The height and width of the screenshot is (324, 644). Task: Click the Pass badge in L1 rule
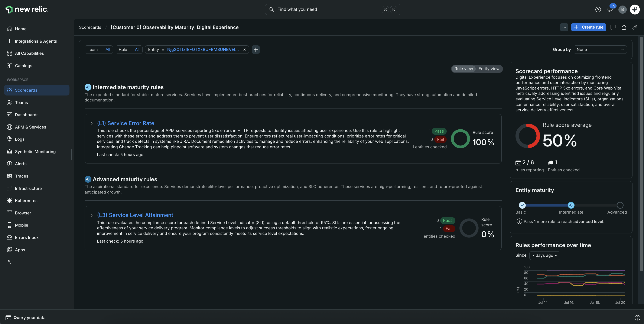coord(439,131)
